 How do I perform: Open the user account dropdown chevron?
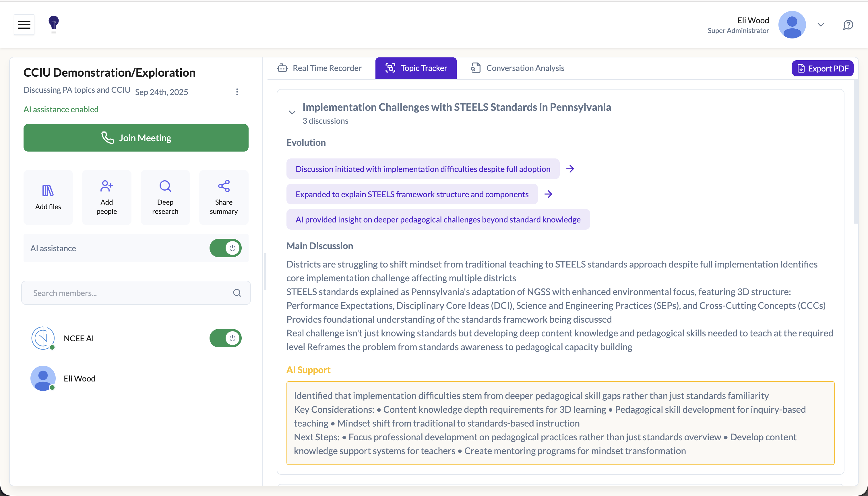pyautogui.click(x=821, y=25)
